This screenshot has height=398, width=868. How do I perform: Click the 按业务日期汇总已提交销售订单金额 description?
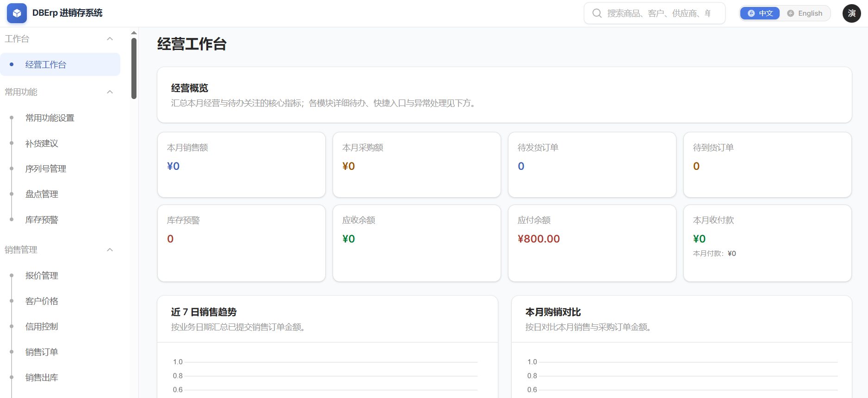(239, 327)
